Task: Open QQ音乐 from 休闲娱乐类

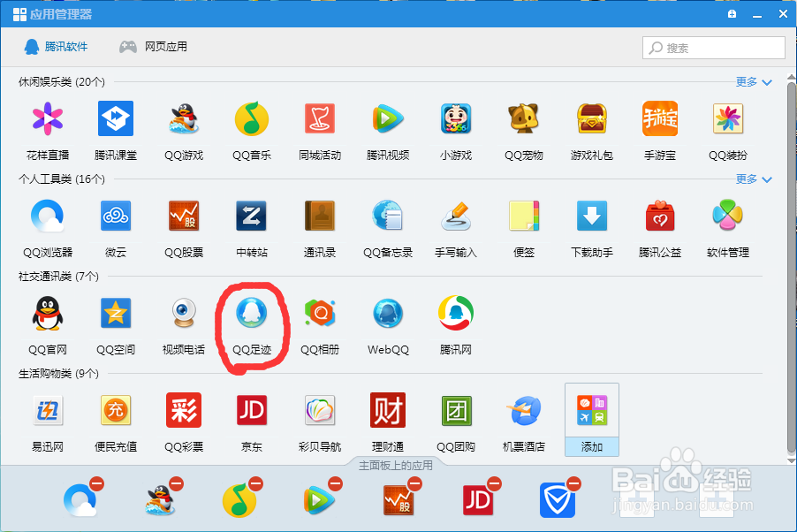Action: click(x=251, y=118)
